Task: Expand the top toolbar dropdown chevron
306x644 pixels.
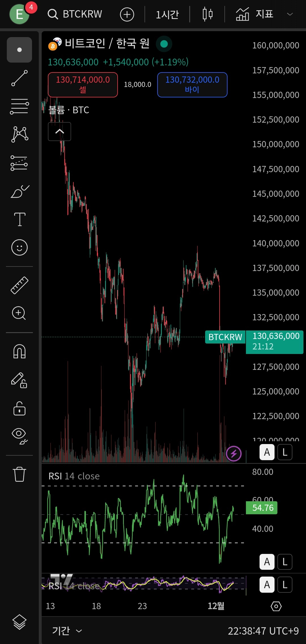Action: (x=290, y=14)
